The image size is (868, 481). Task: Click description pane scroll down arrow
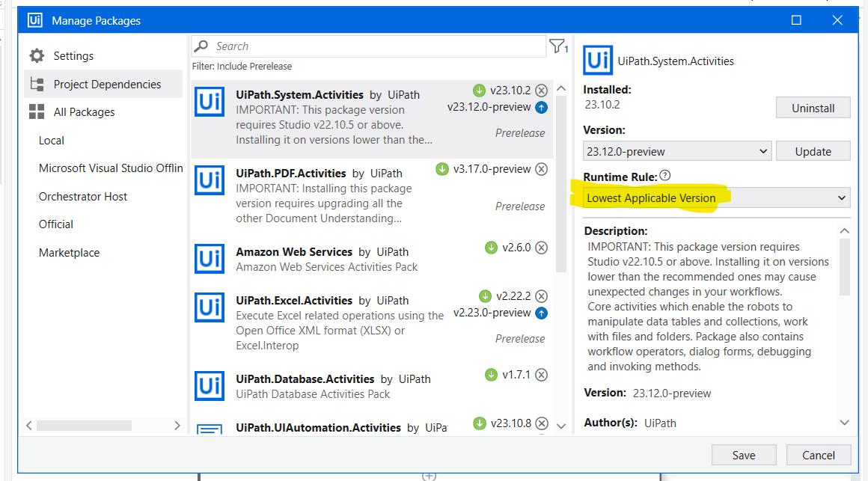click(844, 423)
